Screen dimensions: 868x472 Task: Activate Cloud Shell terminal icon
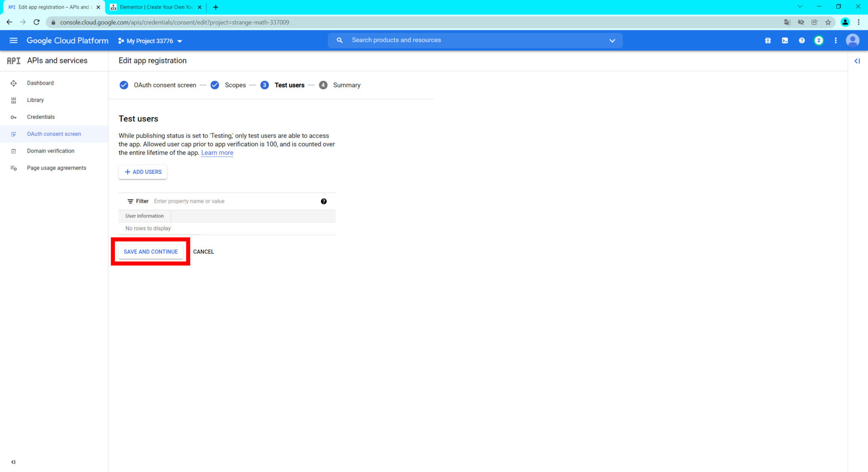coord(785,40)
